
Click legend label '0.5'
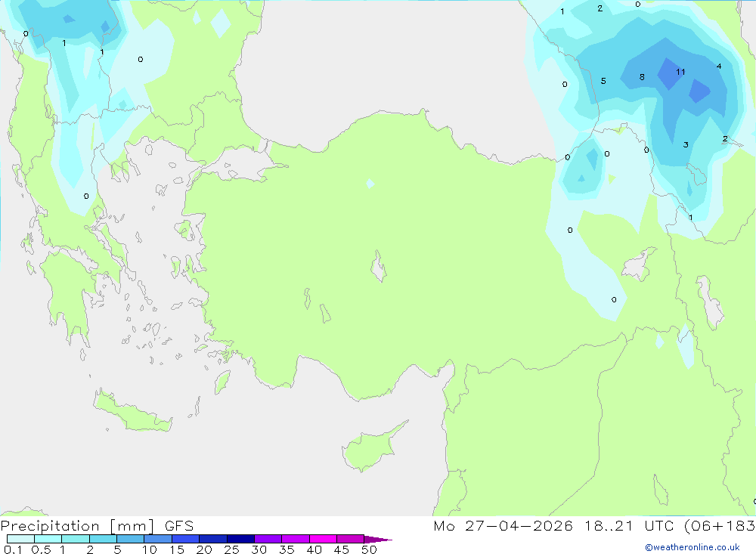[41, 549]
